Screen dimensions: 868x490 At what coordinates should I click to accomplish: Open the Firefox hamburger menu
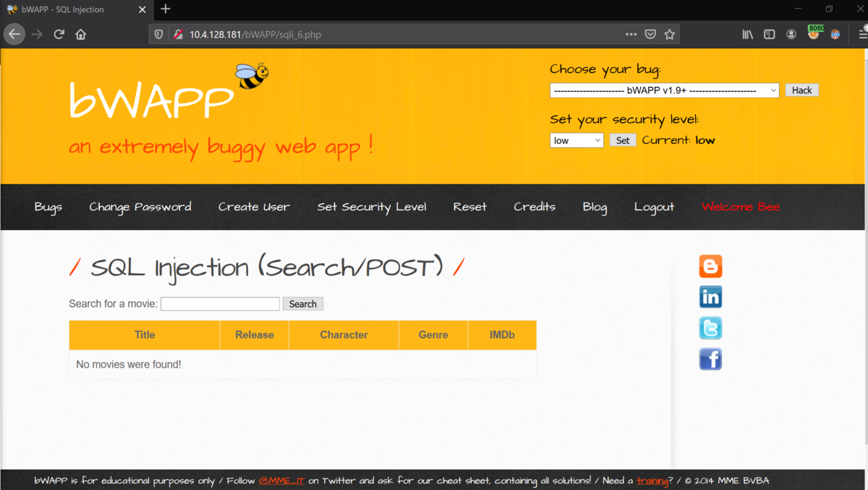(862, 34)
